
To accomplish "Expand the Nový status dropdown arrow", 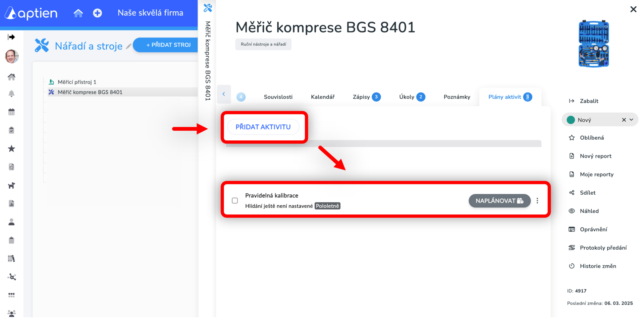I will coord(632,120).
